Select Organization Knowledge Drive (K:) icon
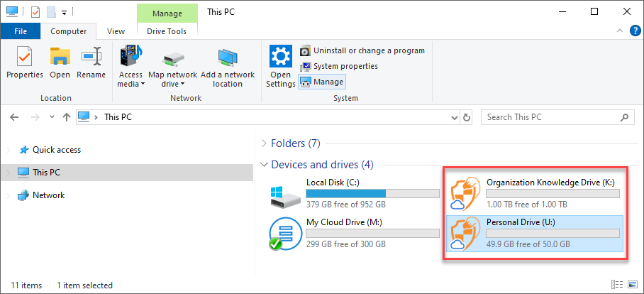The height and width of the screenshot is (294, 644). point(465,194)
